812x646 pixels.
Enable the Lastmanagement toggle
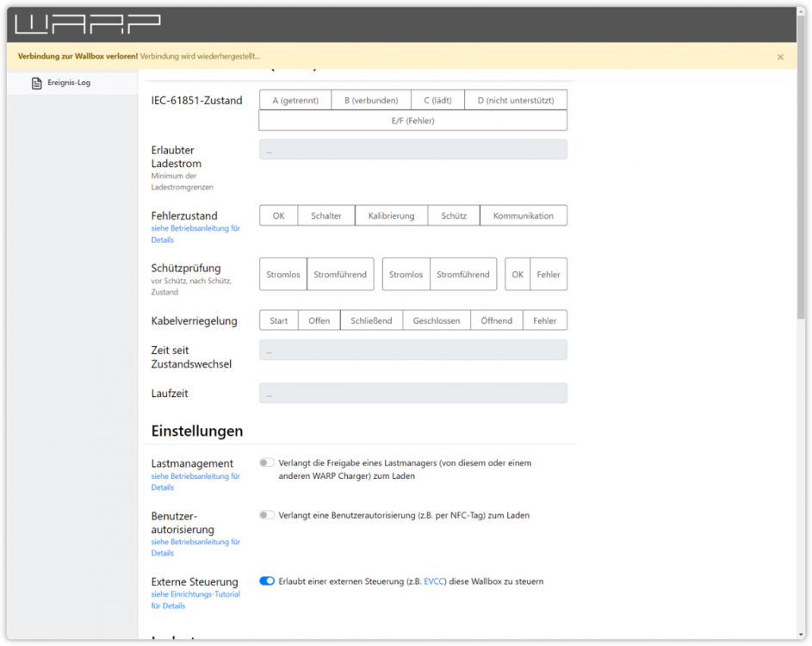click(x=267, y=462)
